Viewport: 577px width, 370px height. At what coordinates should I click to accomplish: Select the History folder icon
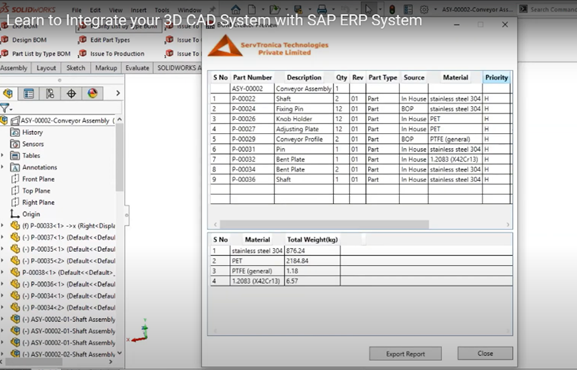pyautogui.click(x=15, y=132)
